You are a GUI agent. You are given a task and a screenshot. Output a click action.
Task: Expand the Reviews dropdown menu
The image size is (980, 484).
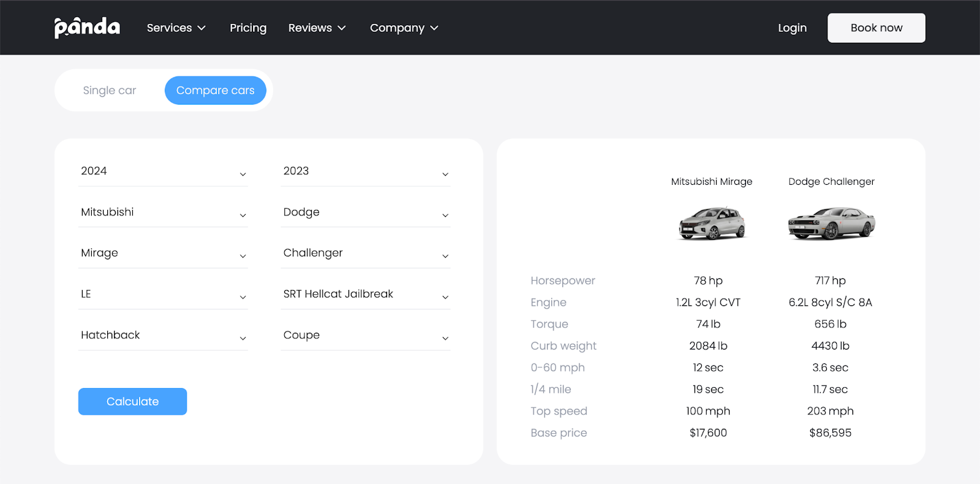coord(317,28)
